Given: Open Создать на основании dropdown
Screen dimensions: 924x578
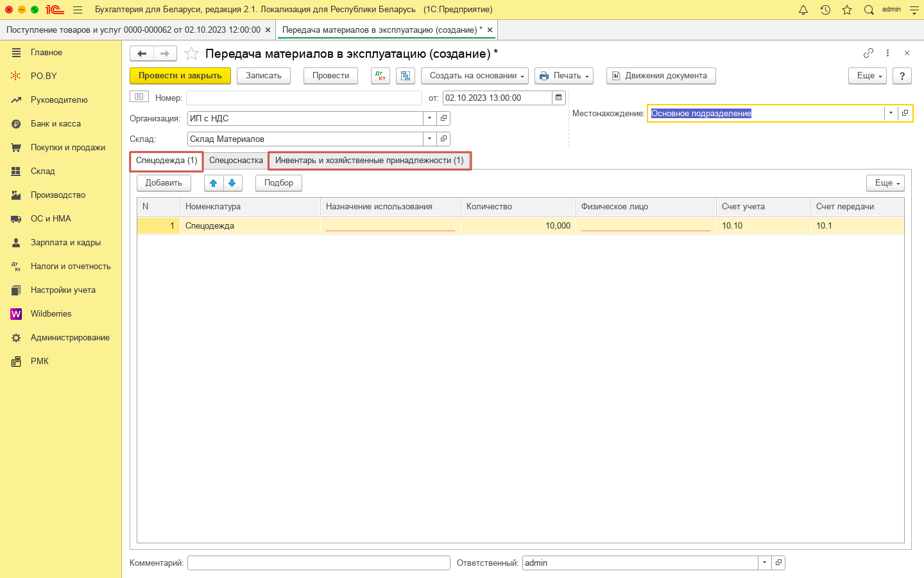Looking at the screenshot, I should (x=474, y=76).
